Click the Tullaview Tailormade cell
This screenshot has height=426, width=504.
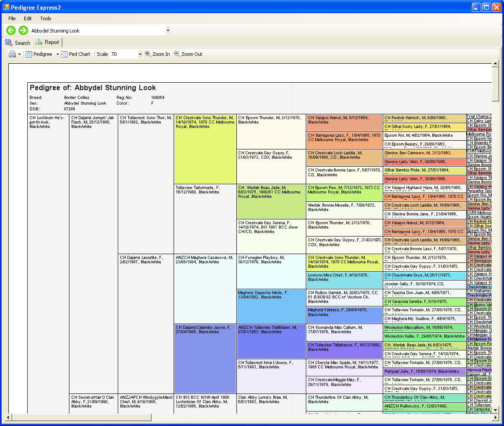point(205,219)
